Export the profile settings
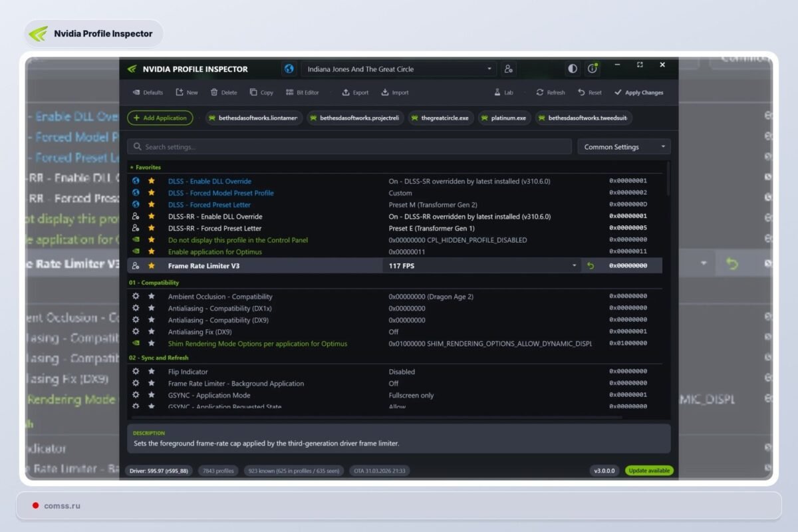Viewport: 798px width, 532px height. point(355,93)
